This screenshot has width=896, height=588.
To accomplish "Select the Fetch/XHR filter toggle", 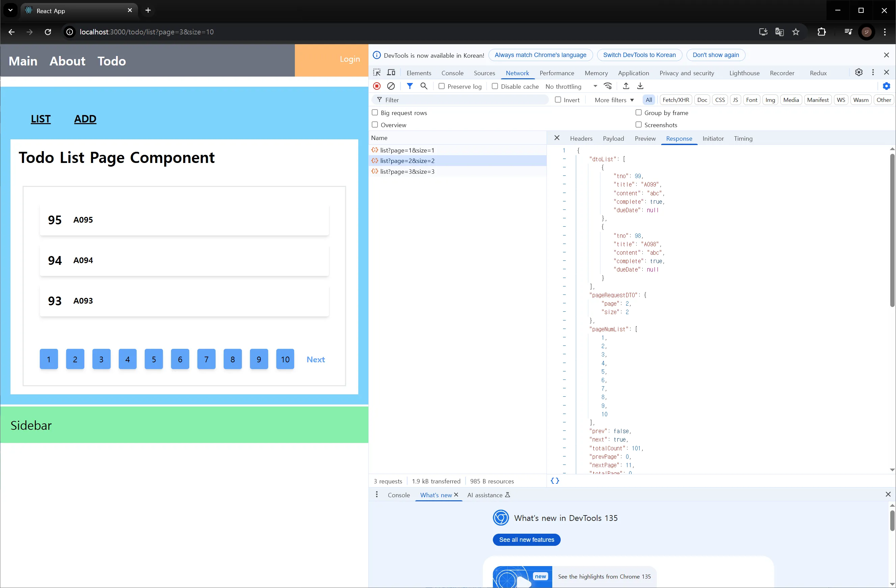I will click(676, 100).
